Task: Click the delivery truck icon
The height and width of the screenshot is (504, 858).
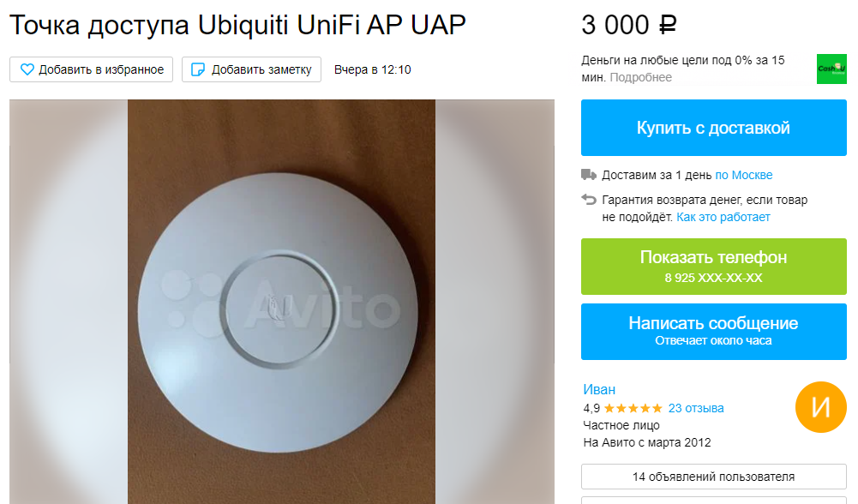Action: 589,175
